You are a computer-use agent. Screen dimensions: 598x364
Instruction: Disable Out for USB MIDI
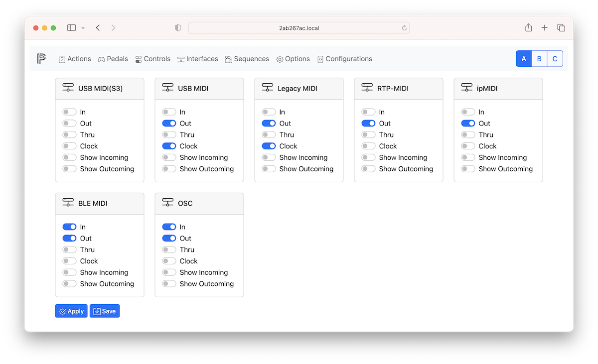pyautogui.click(x=169, y=123)
